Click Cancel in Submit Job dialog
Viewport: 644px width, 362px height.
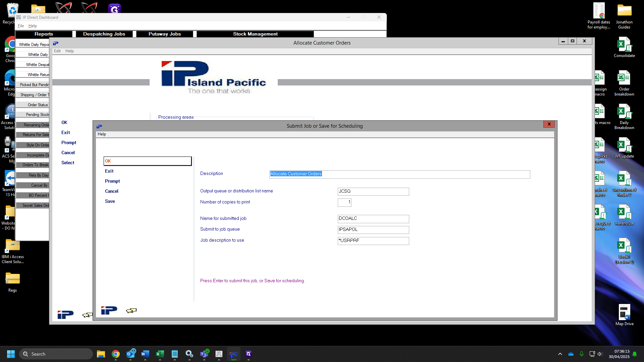112,191
